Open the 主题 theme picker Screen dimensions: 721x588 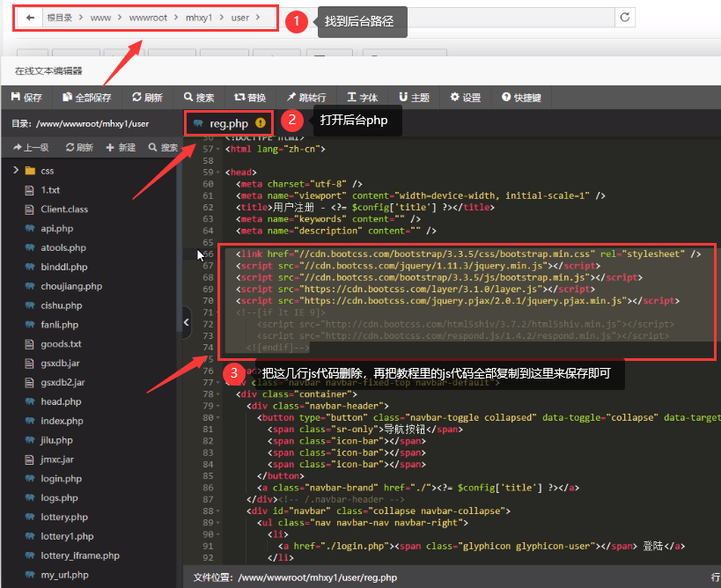[414, 97]
